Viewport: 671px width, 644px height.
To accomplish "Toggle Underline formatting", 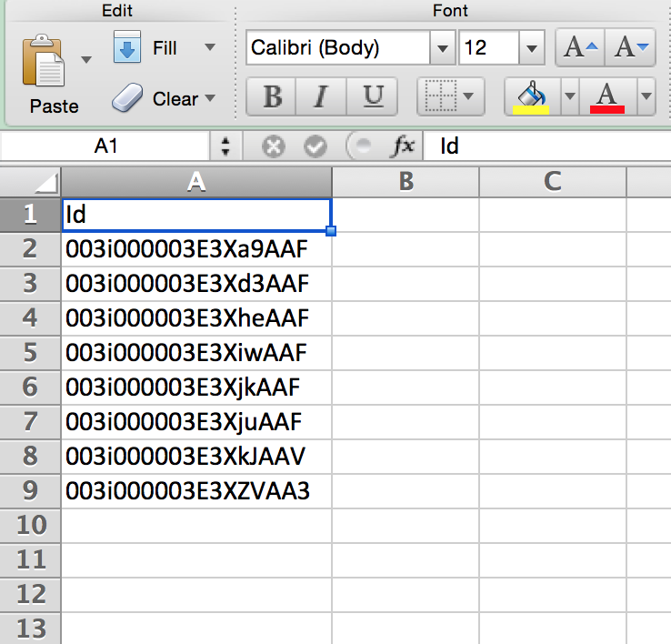I will pos(372,96).
